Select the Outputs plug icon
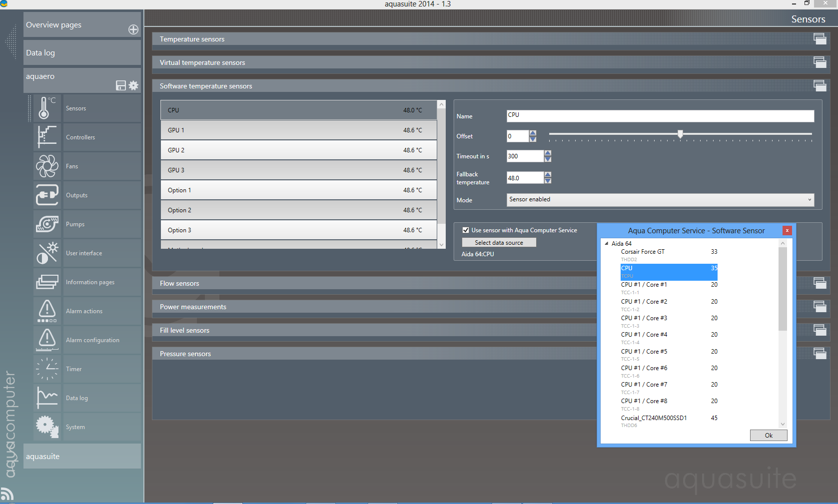This screenshot has height=504, width=838. tap(47, 195)
